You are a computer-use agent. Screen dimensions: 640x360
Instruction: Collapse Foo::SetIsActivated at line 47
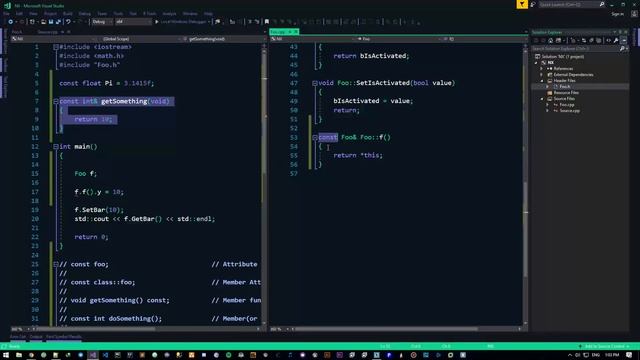(x=315, y=83)
